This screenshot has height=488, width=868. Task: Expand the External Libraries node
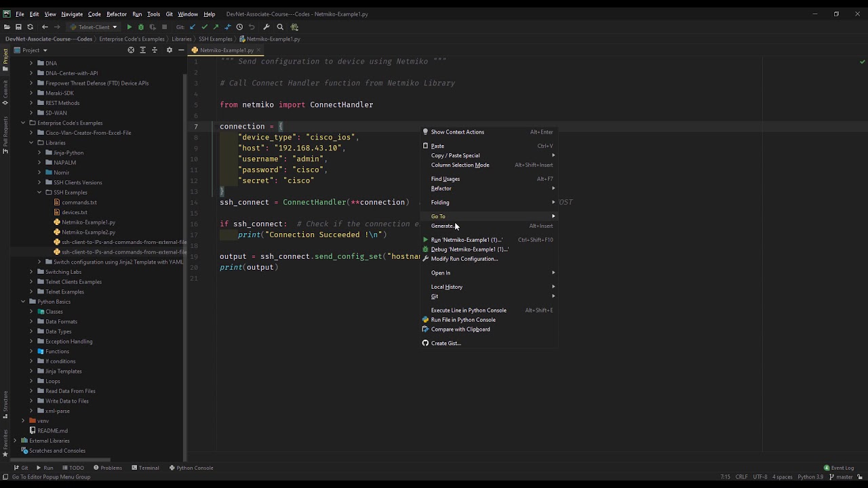[x=15, y=441]
